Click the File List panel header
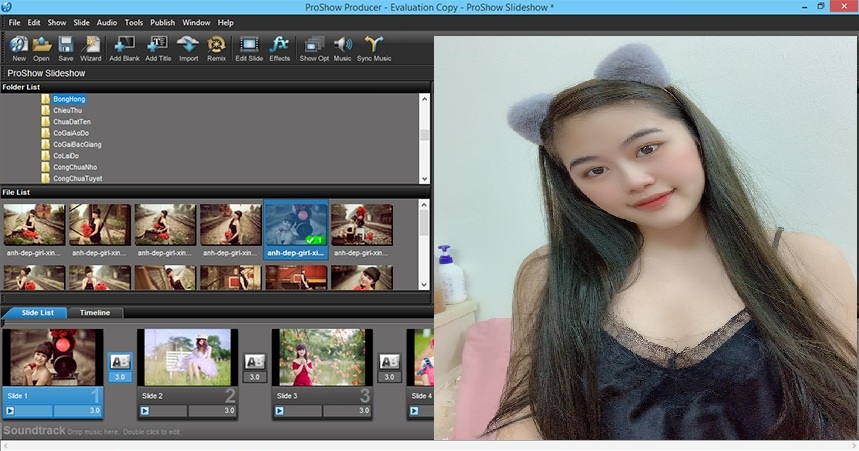859x451 pixels. [216, 192]
